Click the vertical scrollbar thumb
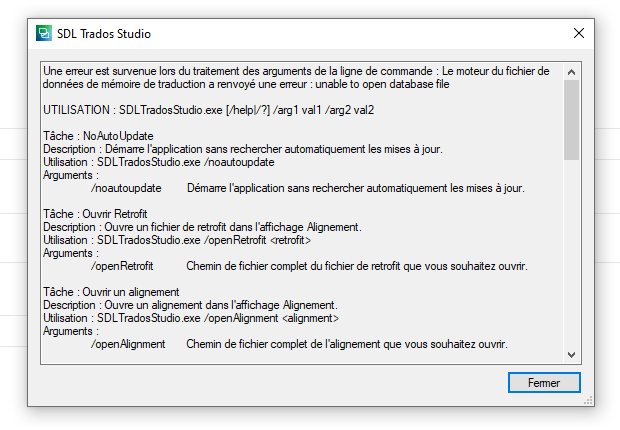This screenshot has width=620, height=430. click(571, 120)
